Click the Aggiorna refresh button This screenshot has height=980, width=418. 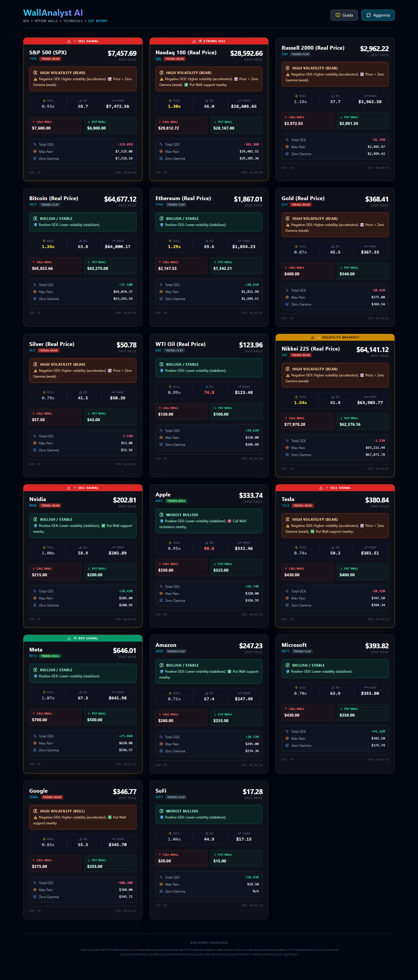[378, 15]
